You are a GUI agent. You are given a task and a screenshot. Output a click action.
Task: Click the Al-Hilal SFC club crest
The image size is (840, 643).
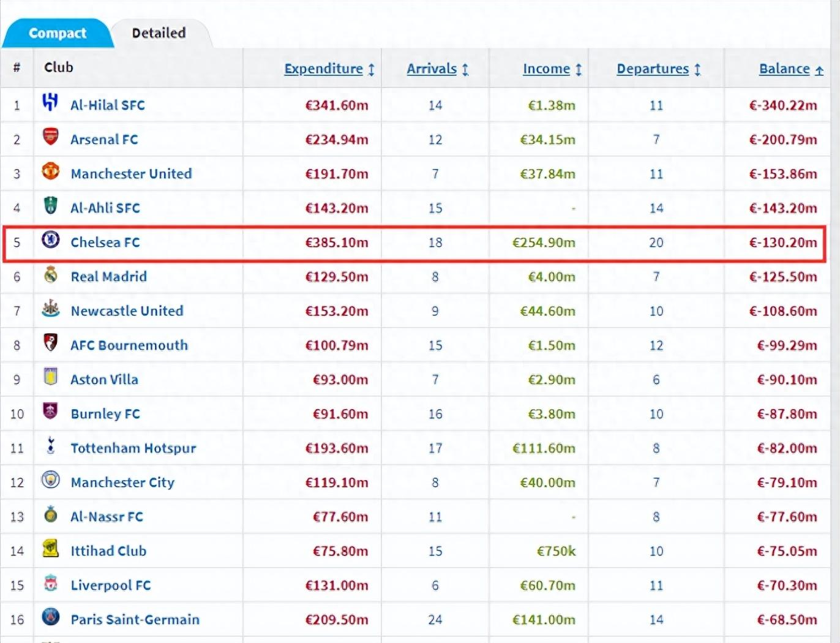click(50, 102)
